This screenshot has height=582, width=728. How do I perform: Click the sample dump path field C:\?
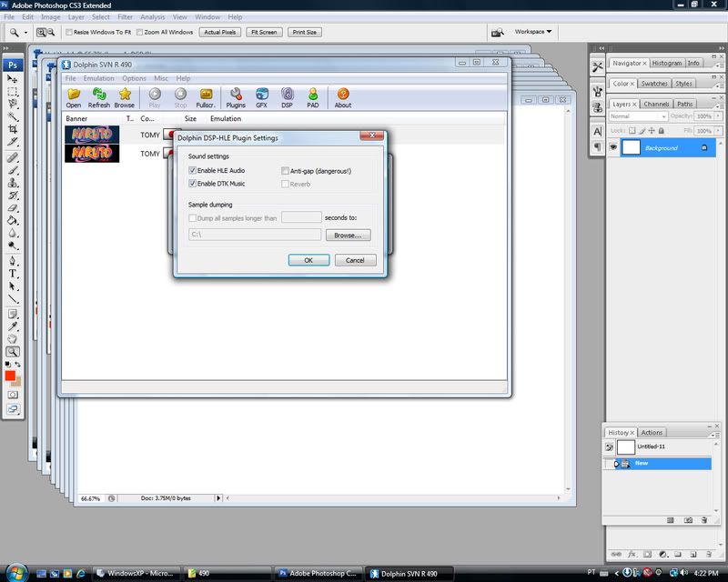click(x=255, y=235)
